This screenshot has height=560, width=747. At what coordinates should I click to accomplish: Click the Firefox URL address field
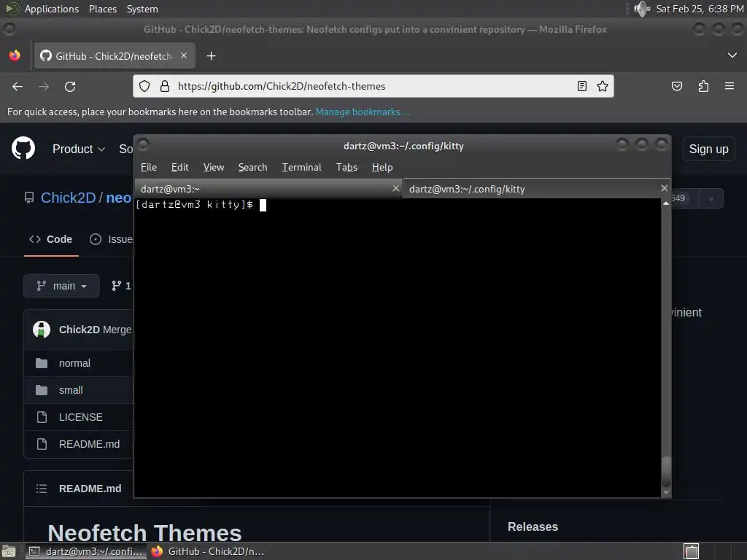tap(373, 86)
